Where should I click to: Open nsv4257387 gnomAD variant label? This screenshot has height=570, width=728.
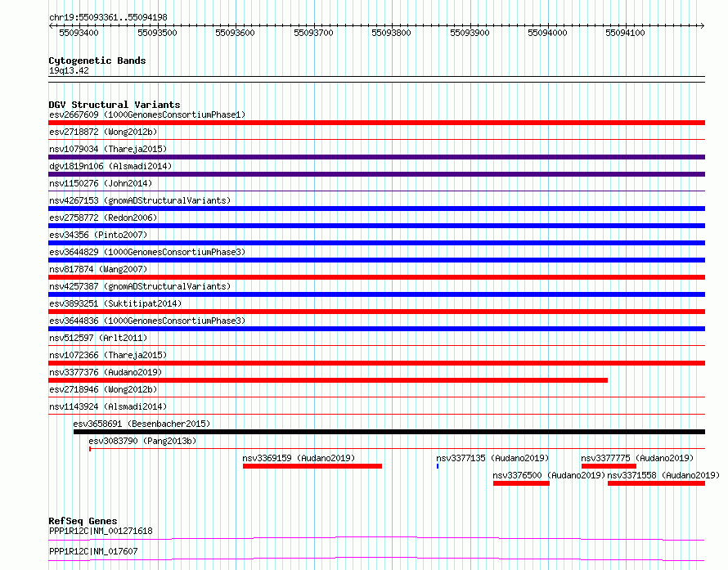[x=140, y=286]
